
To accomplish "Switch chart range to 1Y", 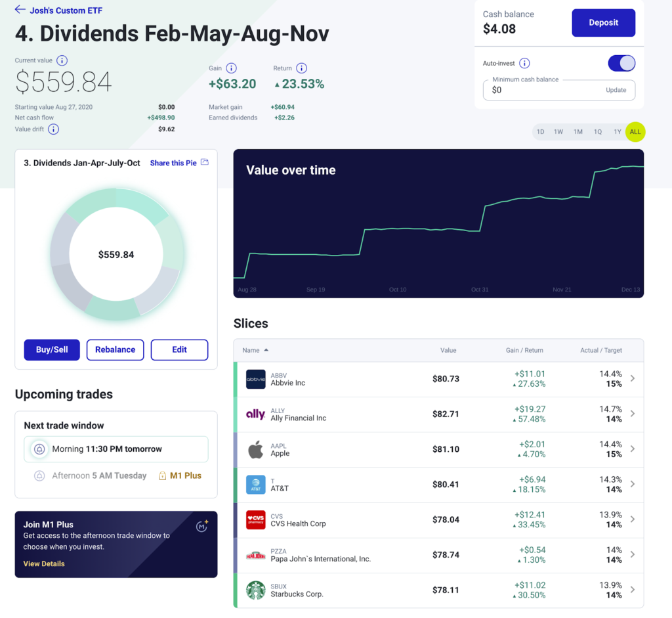I will pos(617,132).
